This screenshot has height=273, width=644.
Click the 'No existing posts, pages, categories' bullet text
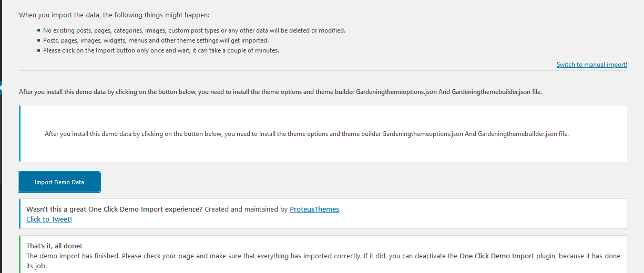click(194, 30)
